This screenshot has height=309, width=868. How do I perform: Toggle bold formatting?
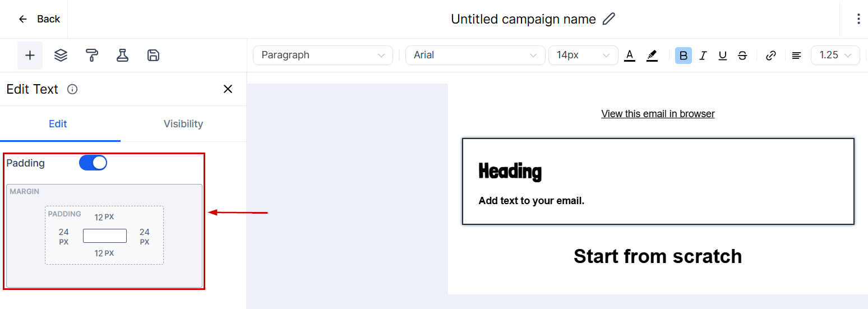(683, 56)
